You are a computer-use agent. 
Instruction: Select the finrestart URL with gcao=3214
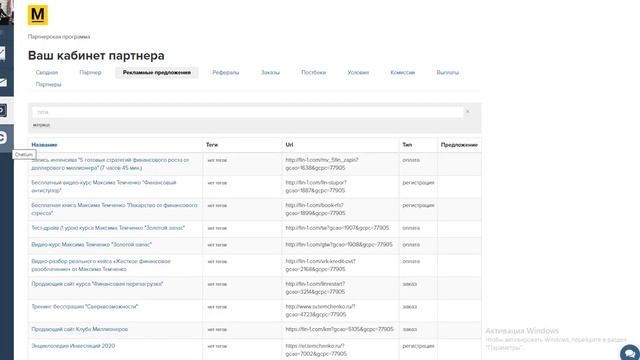point(315,288)
